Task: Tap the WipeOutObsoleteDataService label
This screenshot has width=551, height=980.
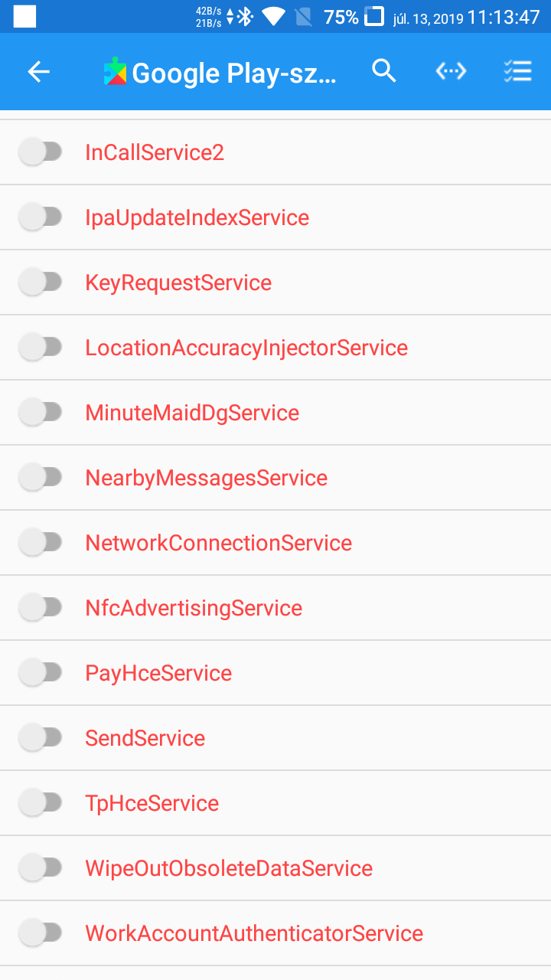Action: pos(229,868)
